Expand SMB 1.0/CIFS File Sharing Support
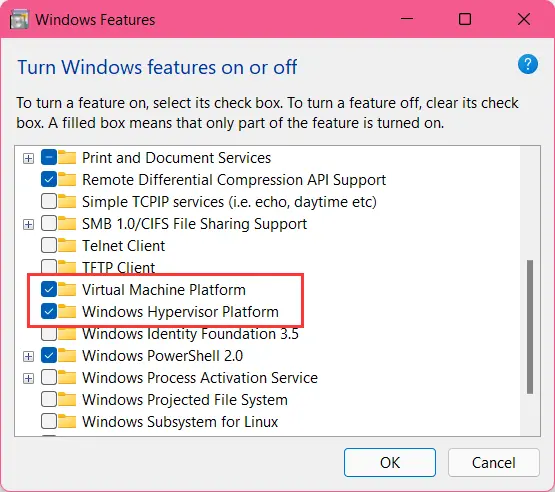The height and width of the screenshot is (492, 555). (28, 224)
